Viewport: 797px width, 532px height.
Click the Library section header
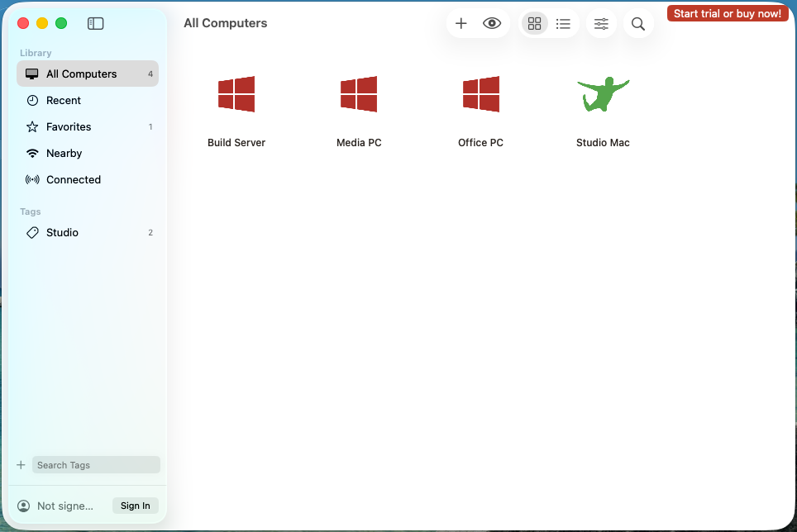36,53
